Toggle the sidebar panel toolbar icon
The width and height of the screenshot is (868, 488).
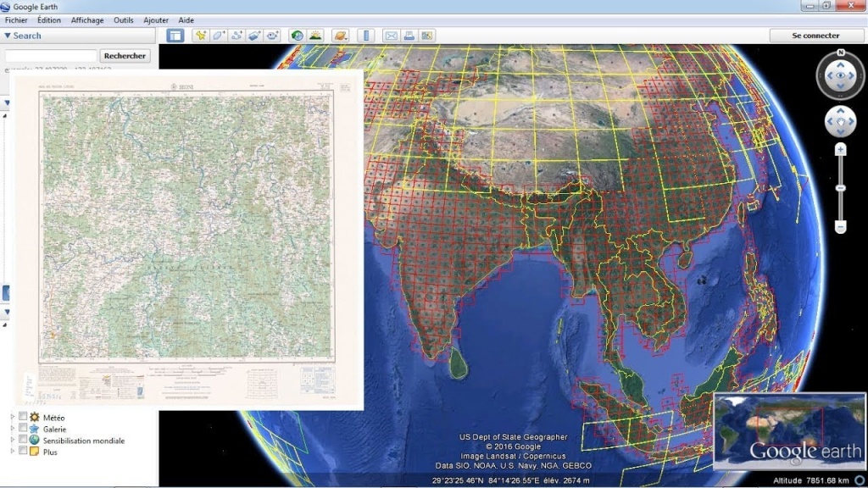coord(175,36)
